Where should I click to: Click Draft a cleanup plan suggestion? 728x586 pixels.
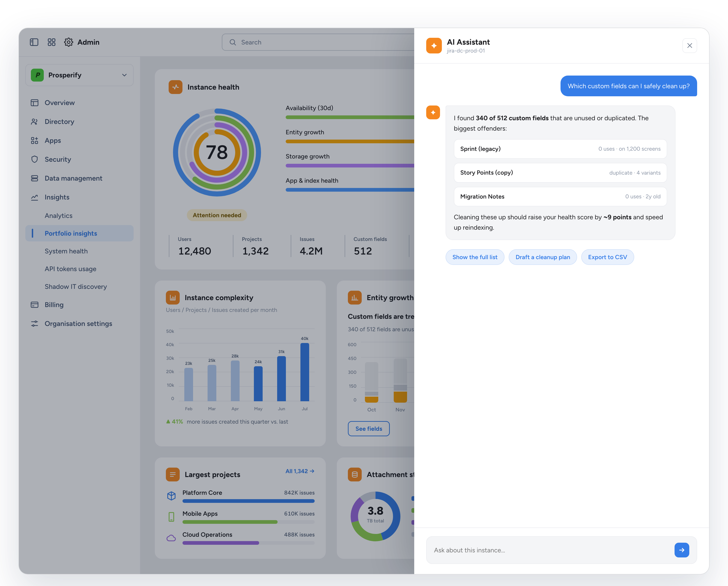tap(543, 257)
